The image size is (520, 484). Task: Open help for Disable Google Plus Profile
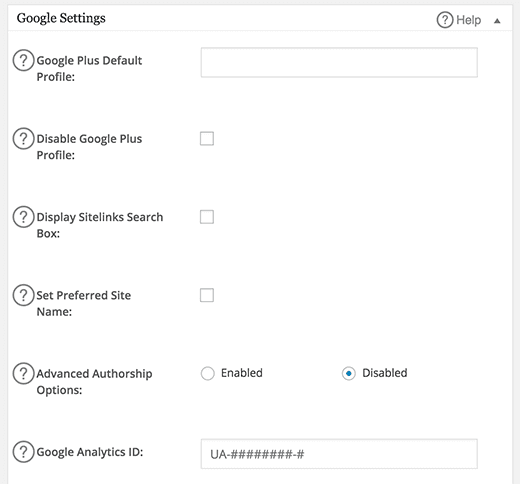coord(23,139)
